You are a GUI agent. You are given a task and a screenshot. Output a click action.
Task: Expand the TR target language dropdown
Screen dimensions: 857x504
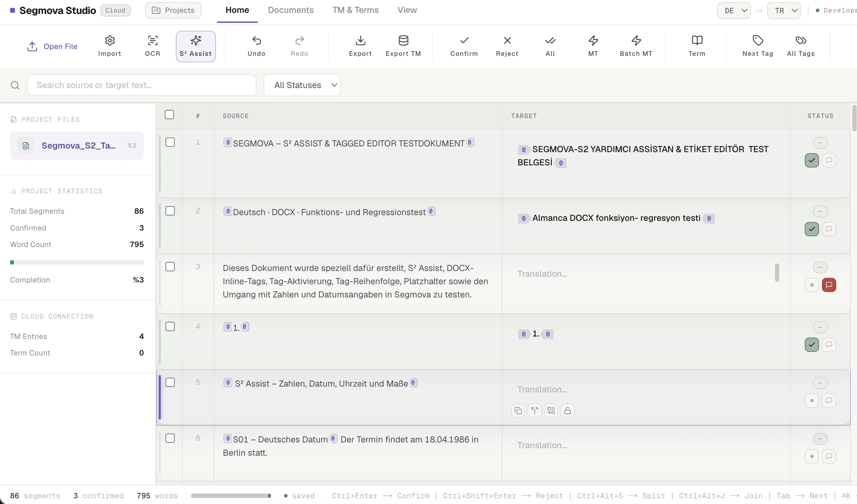point(784,10)
